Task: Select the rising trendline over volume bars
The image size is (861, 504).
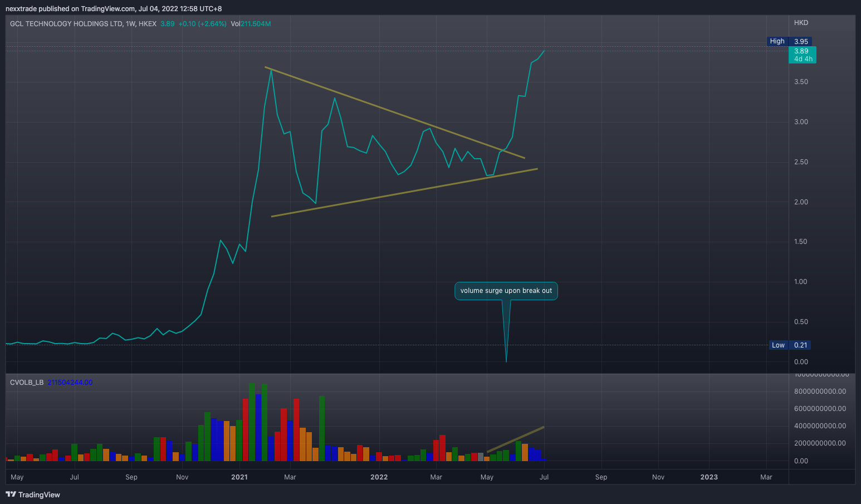Action: (x=515, y=439)
